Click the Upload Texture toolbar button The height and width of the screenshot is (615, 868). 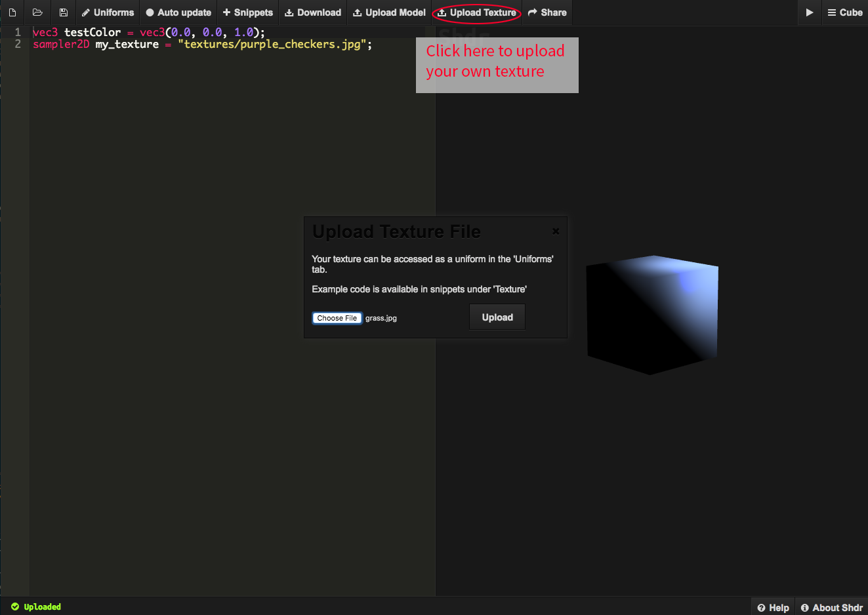pyautogui.click(x=477, y=12)
